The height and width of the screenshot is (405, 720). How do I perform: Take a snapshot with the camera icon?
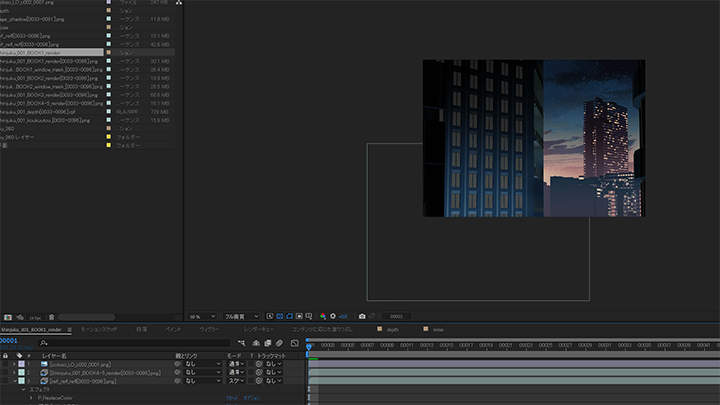[x=362, y=316]
